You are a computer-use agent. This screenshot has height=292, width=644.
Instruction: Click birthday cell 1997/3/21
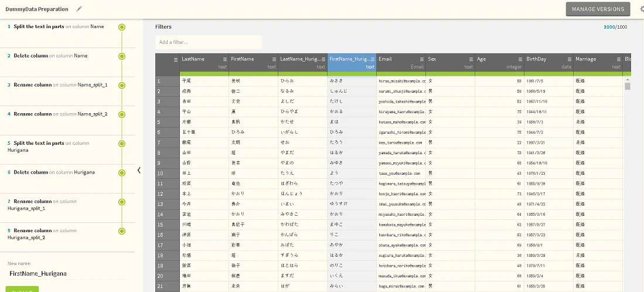tap(548, 143)
